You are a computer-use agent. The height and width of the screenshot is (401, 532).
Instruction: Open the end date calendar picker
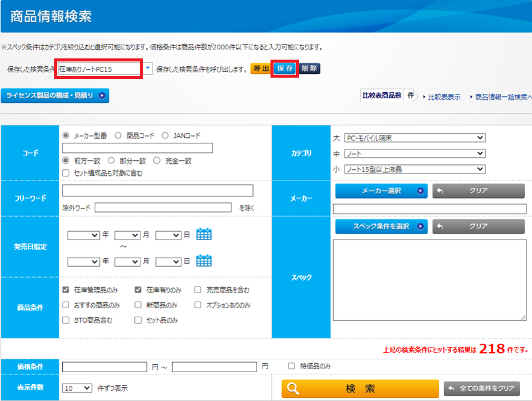pyautogui.click(x=204, y=261)
